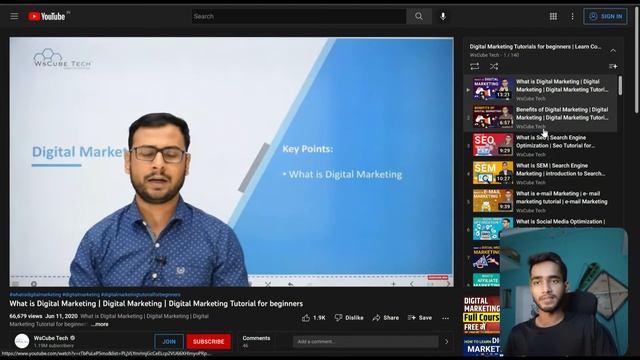Focus the Search input field
Screen dimensions: 640x360
tap(299, 16)
